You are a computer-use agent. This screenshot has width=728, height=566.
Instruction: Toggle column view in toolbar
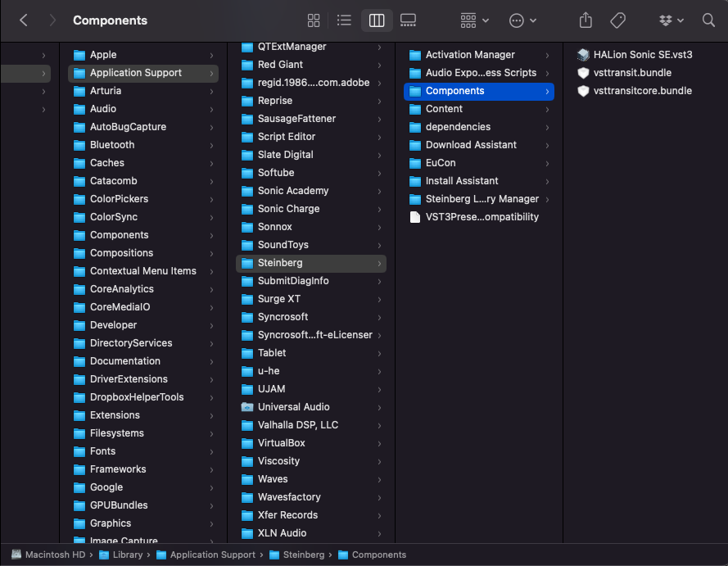coord(377,20)
